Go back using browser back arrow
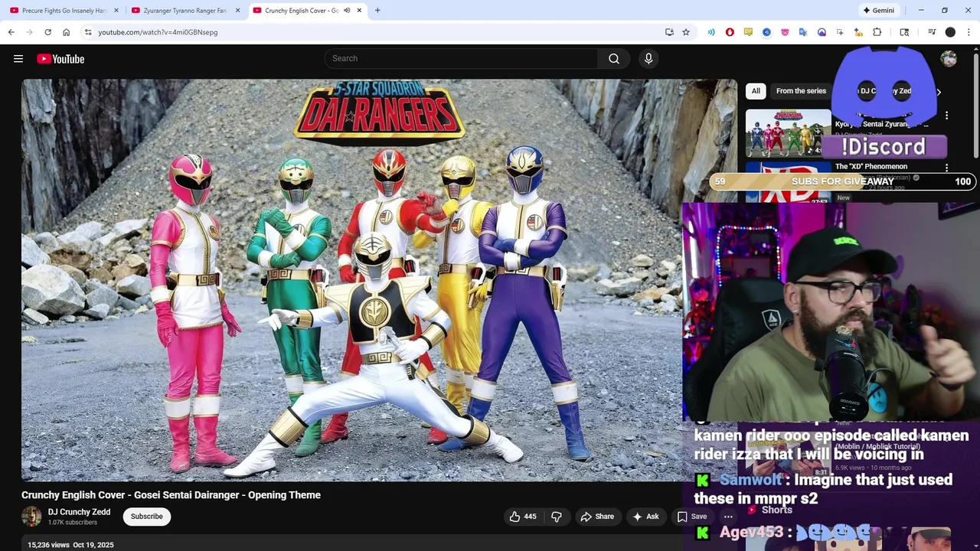980x551 pixels. pyautogui.click(x=11, y=32)
